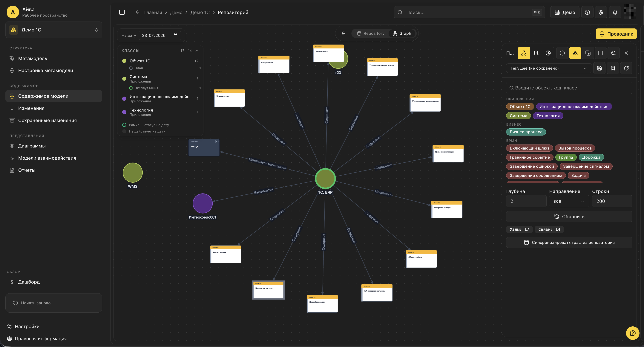Click the Глубина depth input
This screenshot has height=347, width=644.
pyautogui.click(x=526, y=201)
